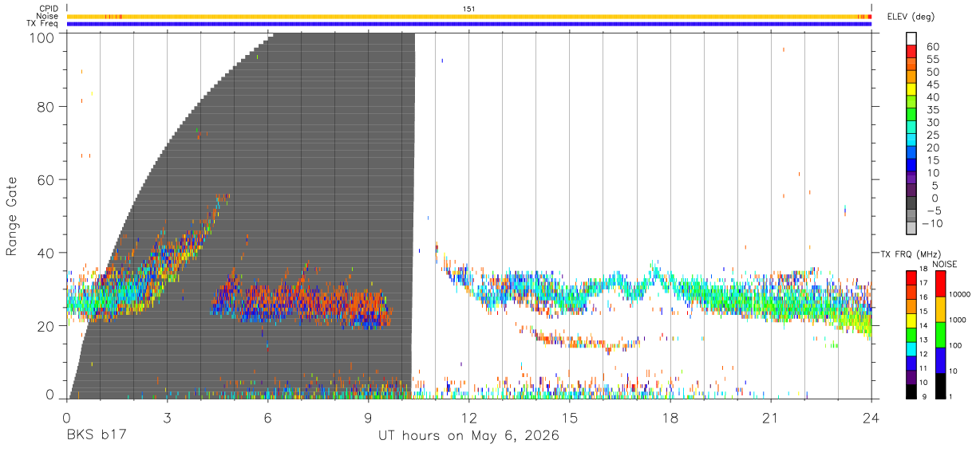980x452 pixels.
Task: Pick the white top segment of the ELEV colorbar
Action: [x=911, y=39]
